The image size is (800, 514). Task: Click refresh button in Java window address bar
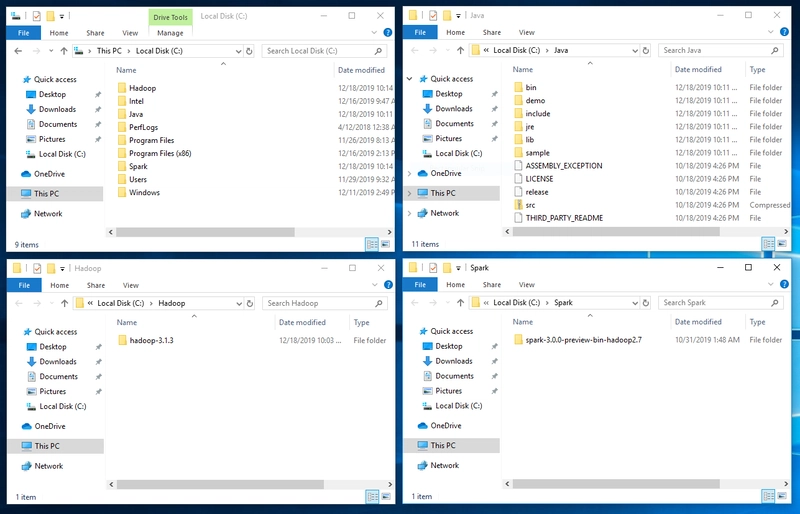(x=647, y=50)
